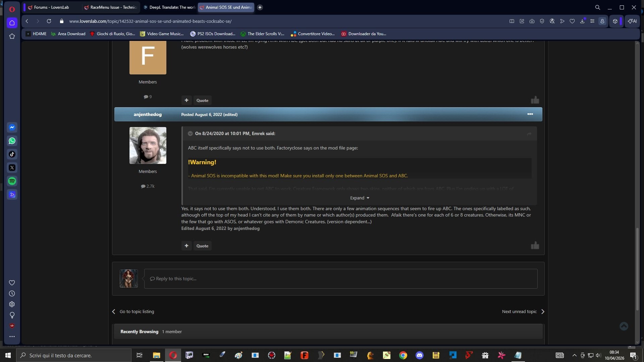Toggle MultiQuote plus on anjenthedog's post
The width and height of the screenshot is (644, 362).
pos(186,246)
